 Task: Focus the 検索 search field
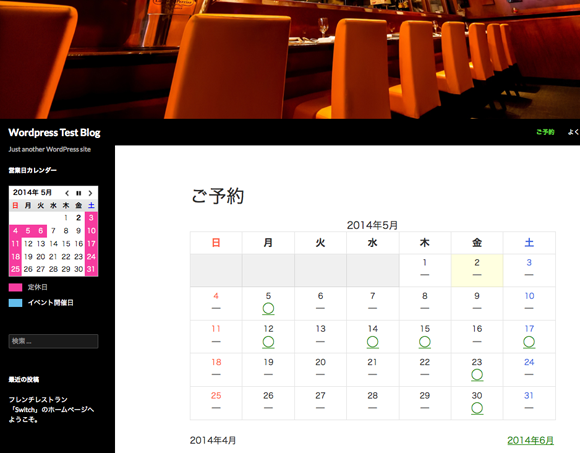[x=53, y=341]
